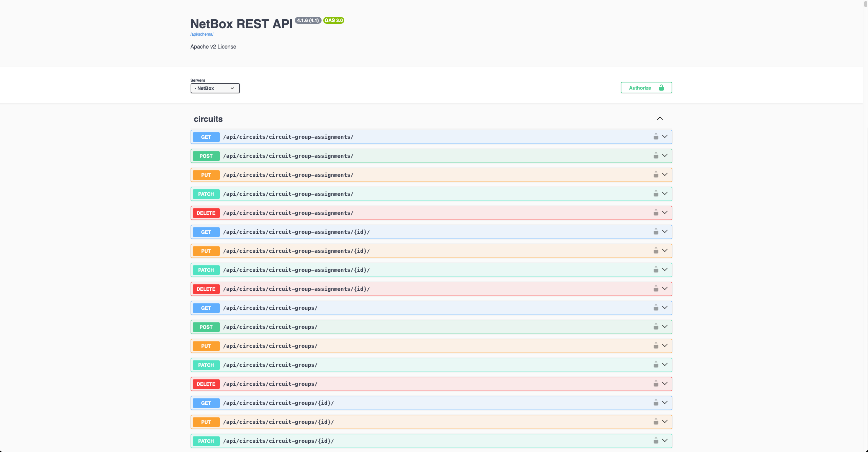
Task: Click the circuits section heading
Action: (208, 119)
